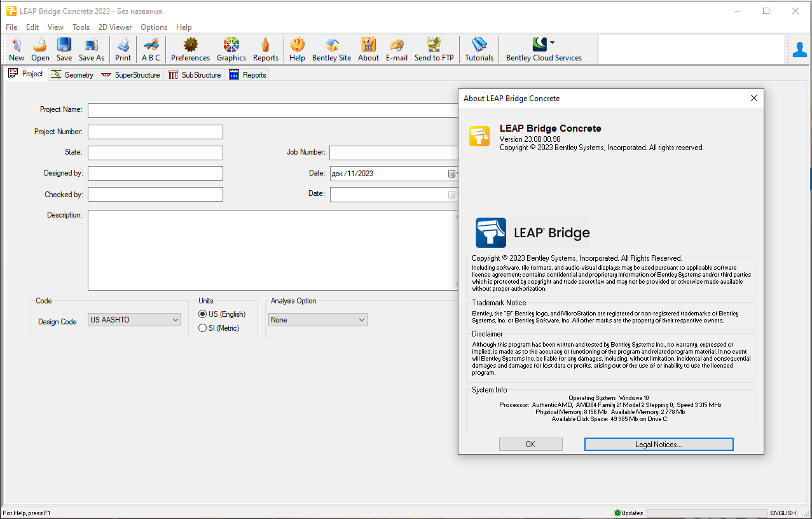Print using the Print toolbar icon
The image size is (812, 519).
tap(123, 50)
